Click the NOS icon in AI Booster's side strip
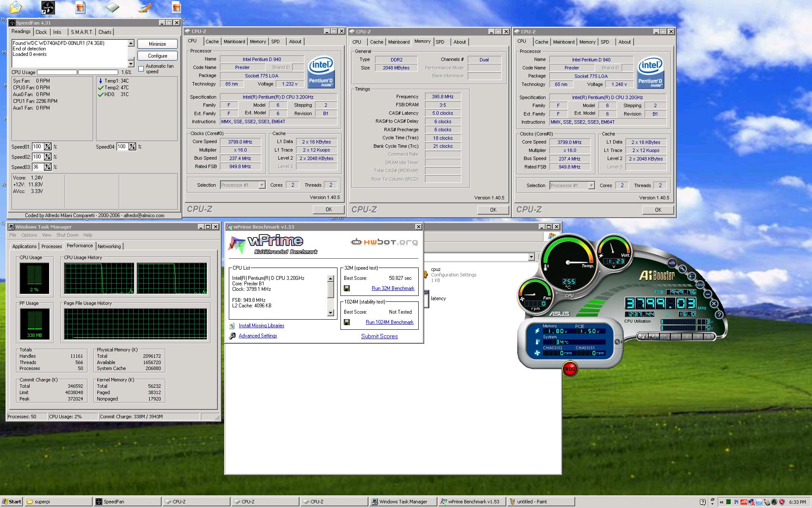Image resolution: width=812 pixels, height=508 pixels. click(x=672, y=263)
